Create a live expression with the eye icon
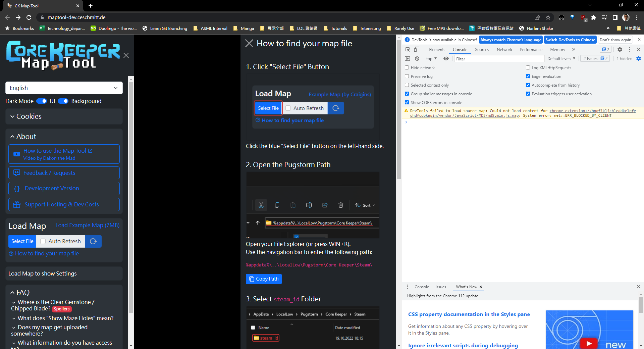Screen dimensions: 644x349 tap(446, 58)
